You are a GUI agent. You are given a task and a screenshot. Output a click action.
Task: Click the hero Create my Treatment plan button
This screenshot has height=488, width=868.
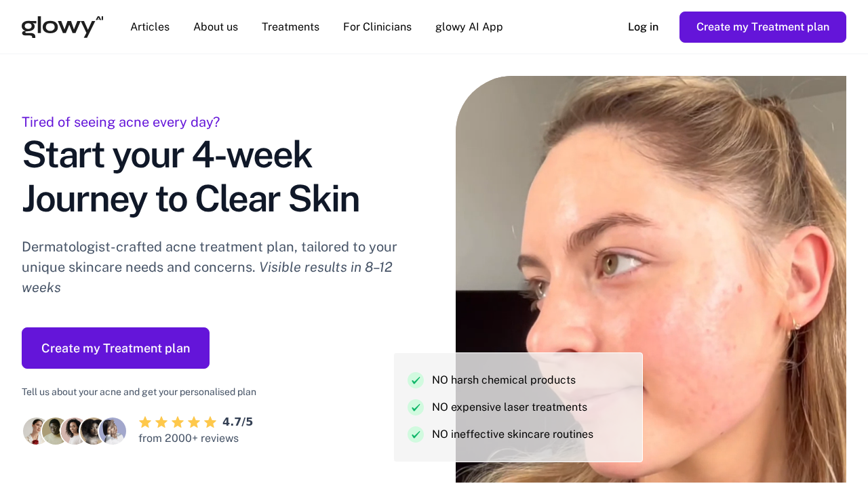[x=115, y=348]
